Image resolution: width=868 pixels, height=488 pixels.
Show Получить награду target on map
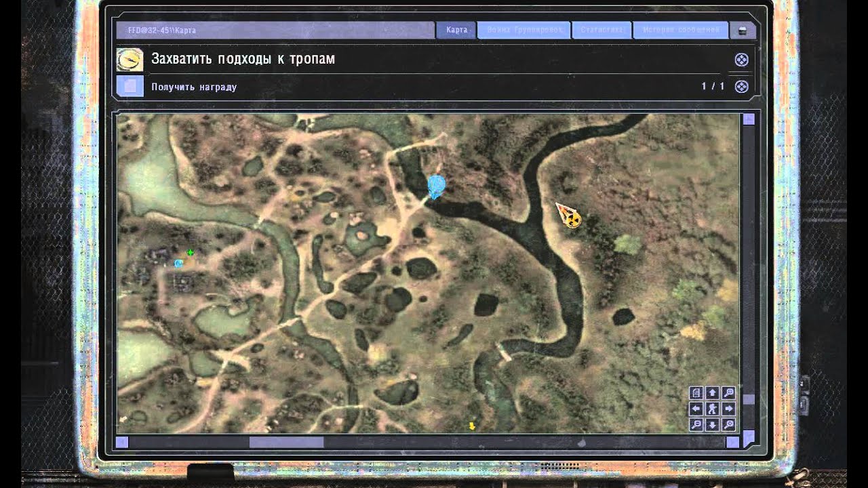click(742, 86)
